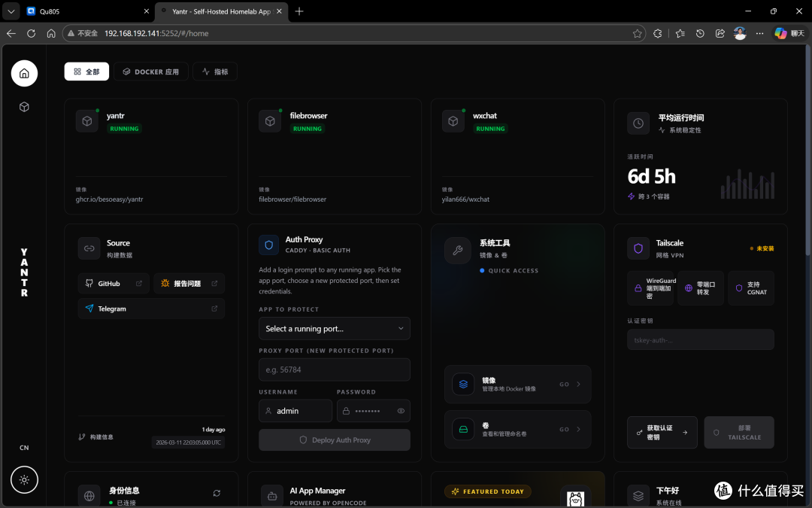Open browser settings ellipsis menu

(x=759, y=33)
